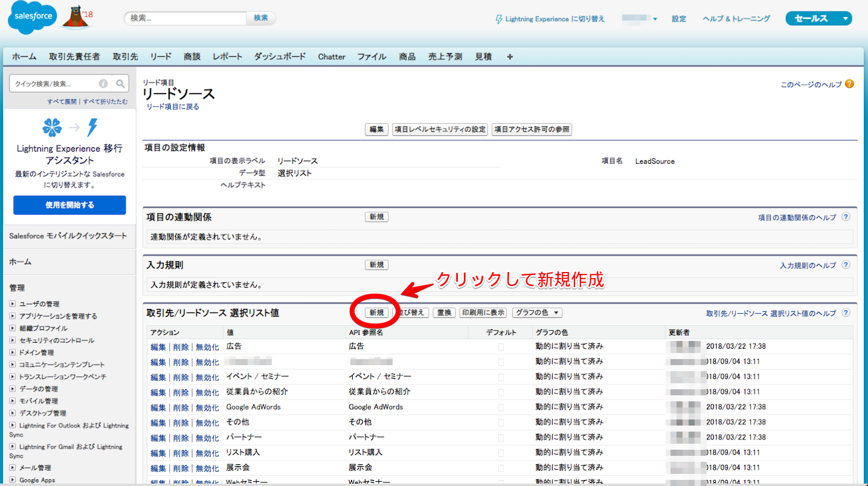Screen dimensions: 868x486
Task: Click the question mark icon beside 入力規則のヘルプ
Action: 846,265
